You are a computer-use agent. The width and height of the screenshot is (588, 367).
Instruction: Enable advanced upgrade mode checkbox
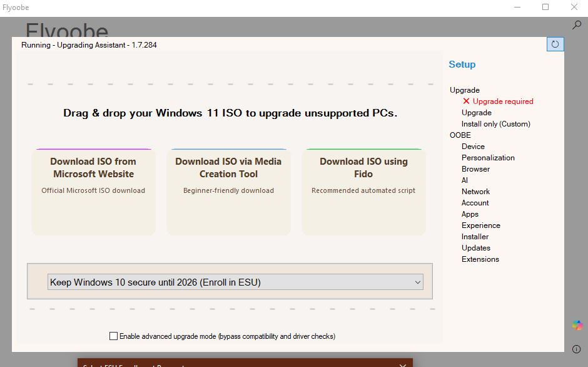tap(113, 336)
